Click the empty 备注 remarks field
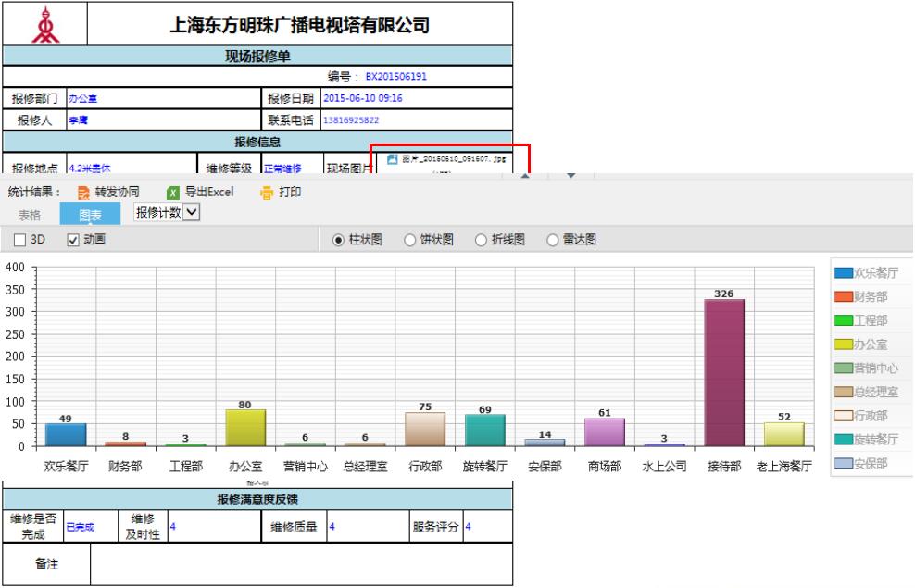The width and height of the screenshot is (915, 588). (301, 564)
